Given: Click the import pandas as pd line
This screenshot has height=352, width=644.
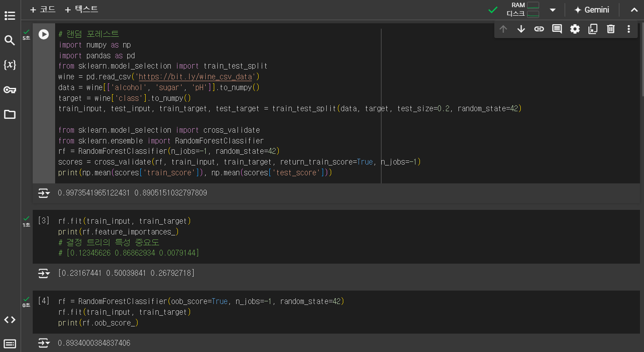Looking at the screenshot, I should point(96,56).
